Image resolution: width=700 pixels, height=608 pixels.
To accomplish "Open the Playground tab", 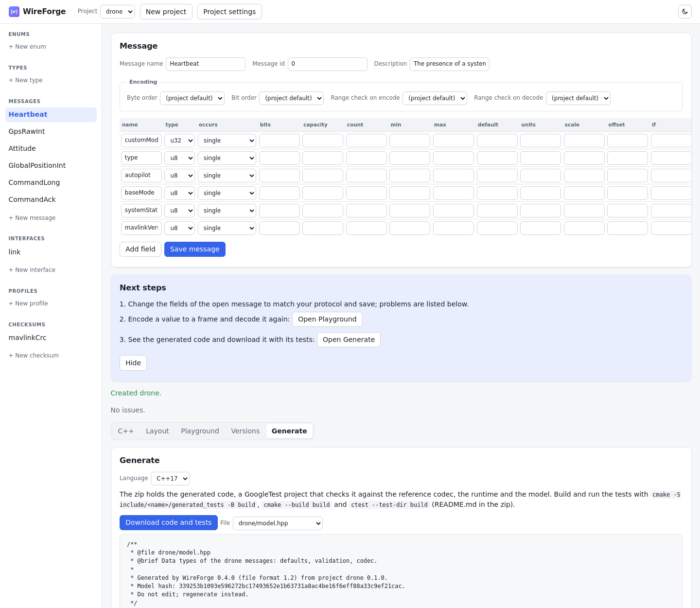I will point(200,431).
